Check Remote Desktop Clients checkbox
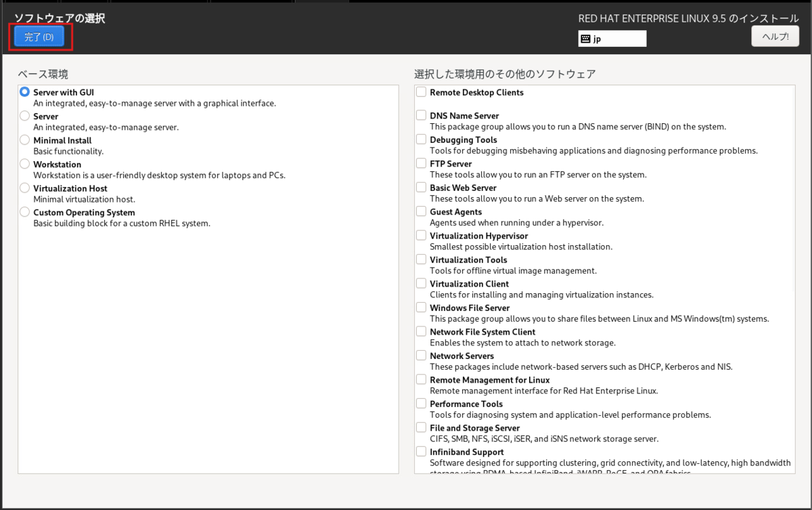This screenshot has height=510, width=812. [x=421, y=91]
